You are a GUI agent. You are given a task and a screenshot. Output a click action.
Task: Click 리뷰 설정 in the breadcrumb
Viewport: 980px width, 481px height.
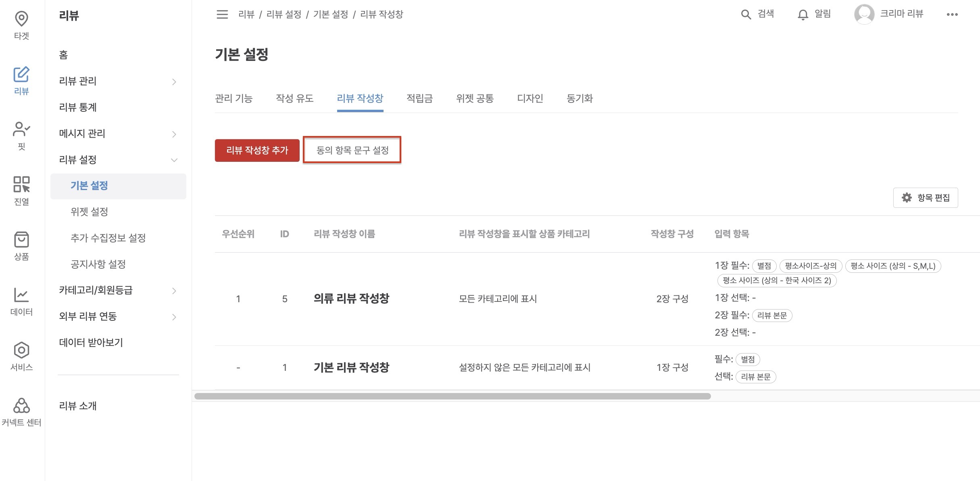pyautogui.click(x=284, y=15)
